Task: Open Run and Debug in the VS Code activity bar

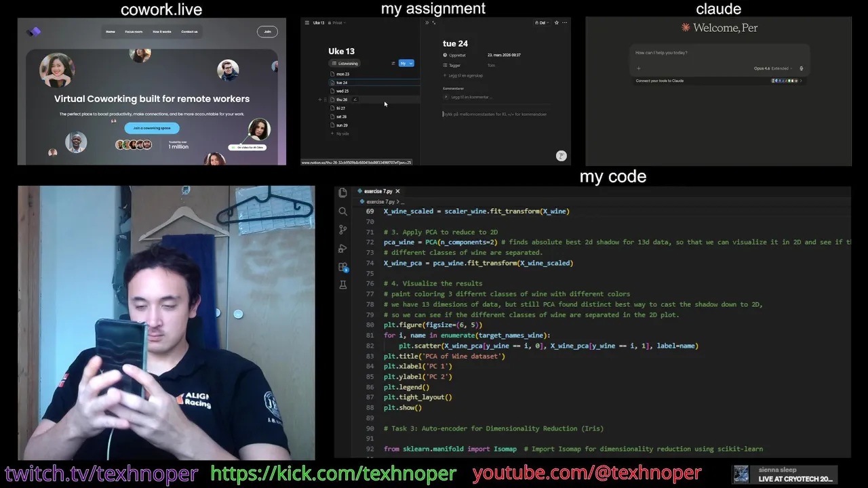Action: (x=342, y=248)
